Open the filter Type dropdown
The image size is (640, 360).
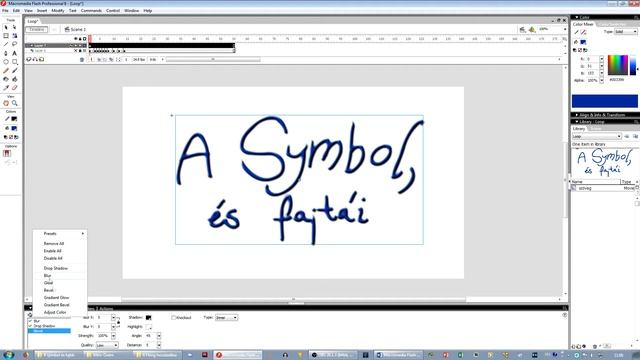pyautogui.click(x=226, y=318)
